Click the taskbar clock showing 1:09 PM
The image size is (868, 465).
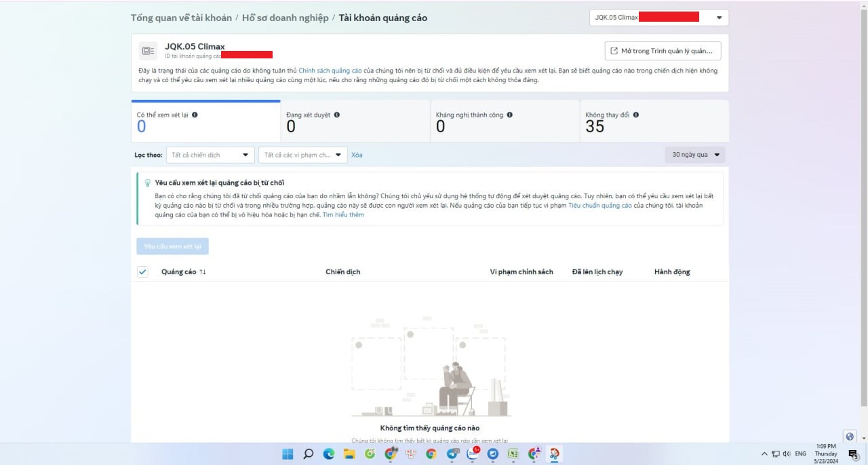point(825,453)
